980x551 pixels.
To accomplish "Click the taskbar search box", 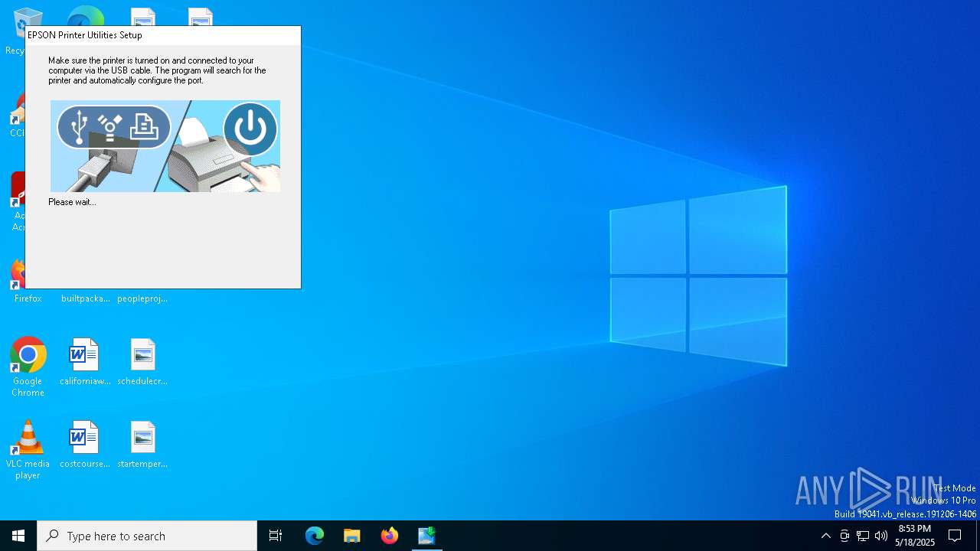I will 147,536.
